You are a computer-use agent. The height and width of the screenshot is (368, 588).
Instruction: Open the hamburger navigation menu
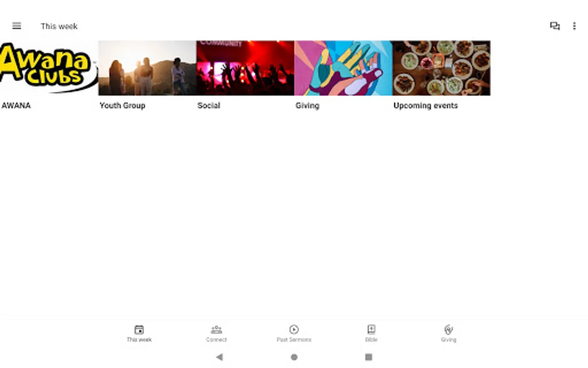[x=17, y=26]
